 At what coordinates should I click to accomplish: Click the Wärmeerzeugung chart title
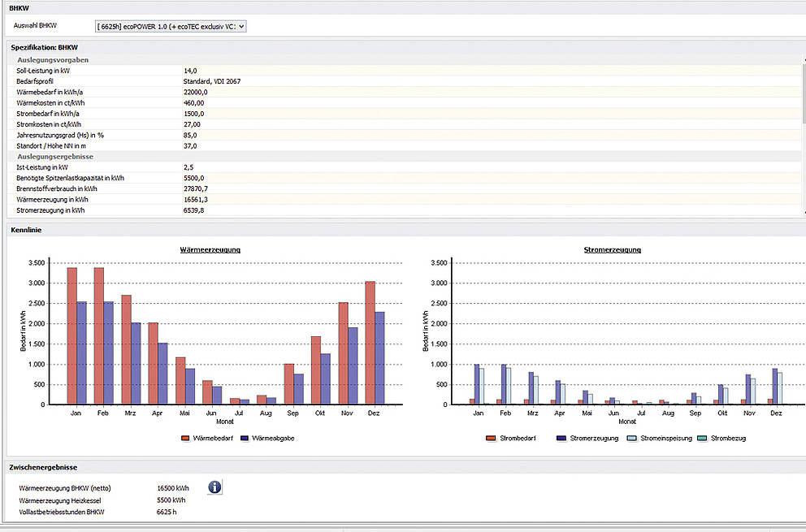pyautogui.click(x=210, y=249)
